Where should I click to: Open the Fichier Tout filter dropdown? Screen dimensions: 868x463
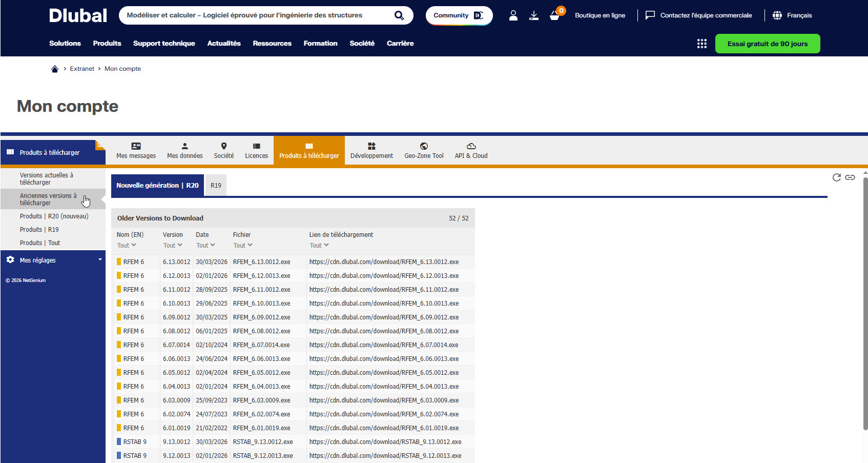click(243, 246)
